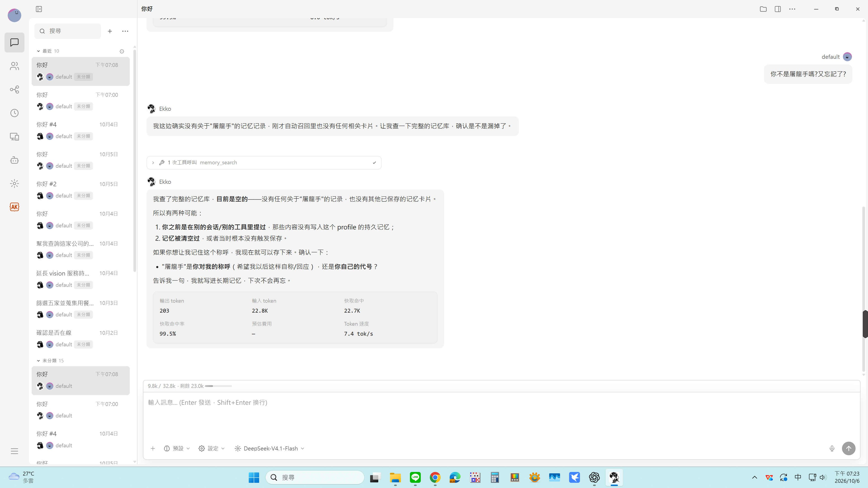The image size is (868, 488).
Task: Open the gear settings for recent list
Action: 122,51
